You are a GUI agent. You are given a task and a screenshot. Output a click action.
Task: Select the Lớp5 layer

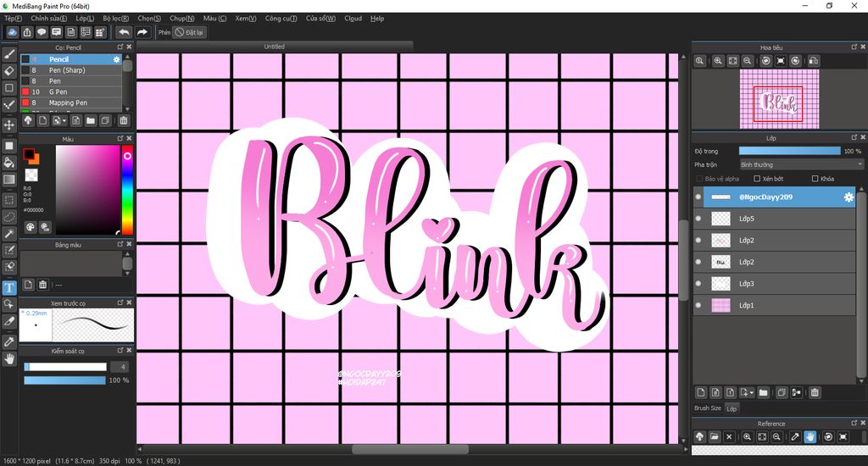click(x=775, y=219)
